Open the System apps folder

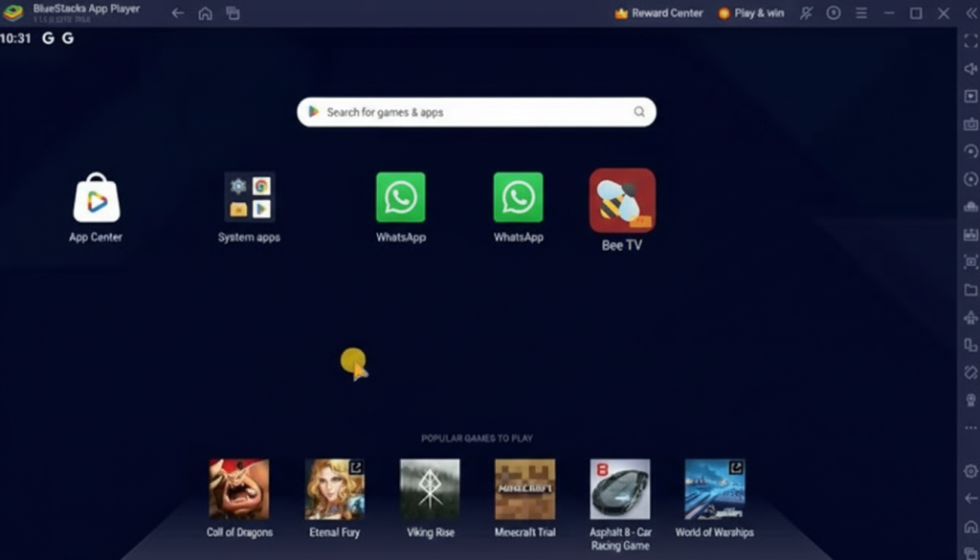coord(249,197)
